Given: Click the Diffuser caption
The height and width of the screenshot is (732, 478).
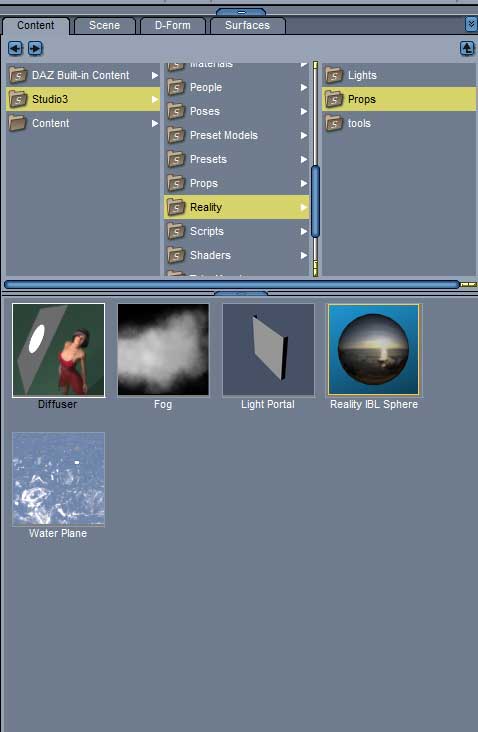Looking at the screenshot, I should 57,404.
